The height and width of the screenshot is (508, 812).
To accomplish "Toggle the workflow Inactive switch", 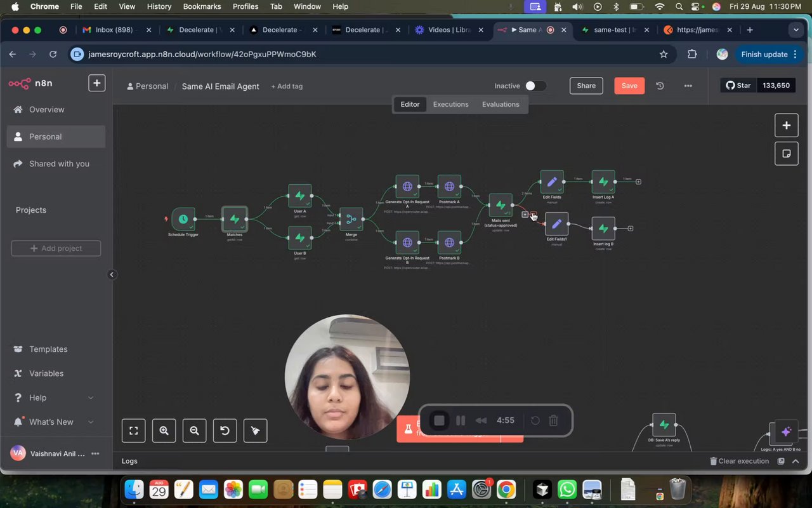I will (x=535, y=86).
